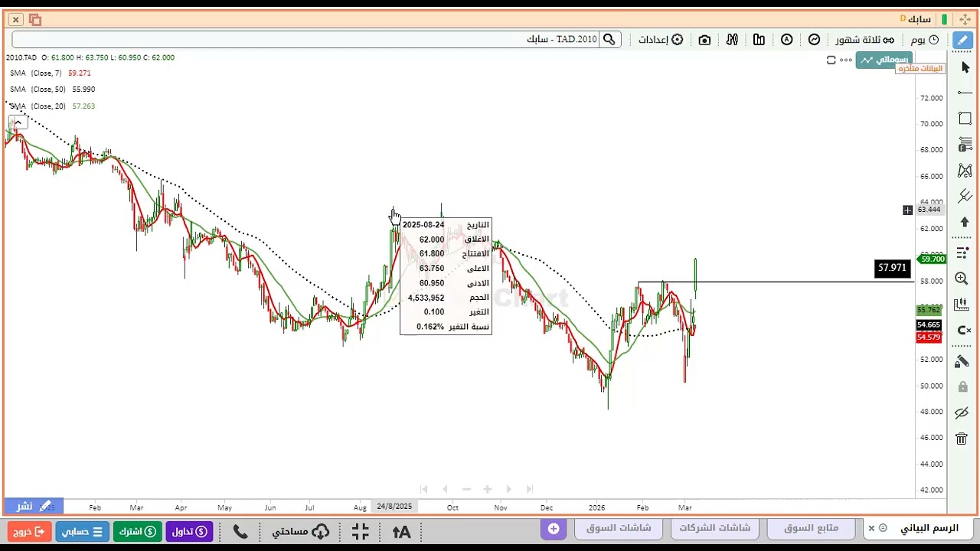980x551 pixels.
Task: Click the 57.971 horizontal line label
Action: pyautogui.click(x=892, y=268)
